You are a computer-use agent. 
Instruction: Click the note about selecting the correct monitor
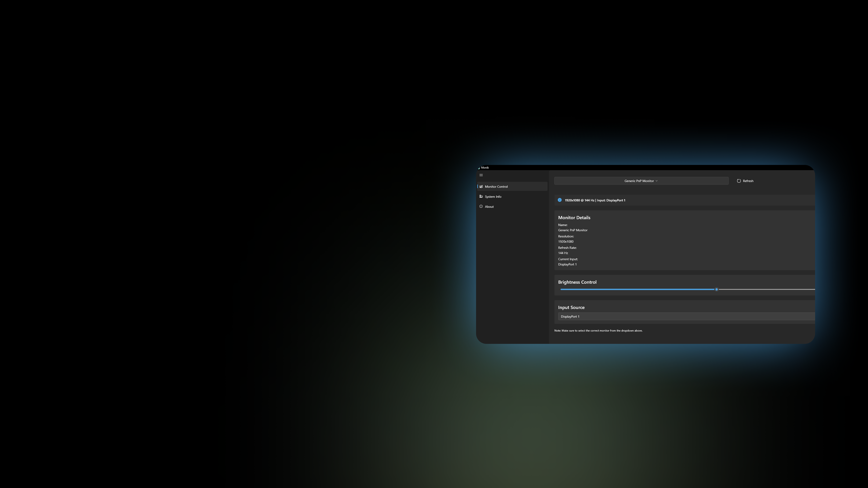(598, 331)
